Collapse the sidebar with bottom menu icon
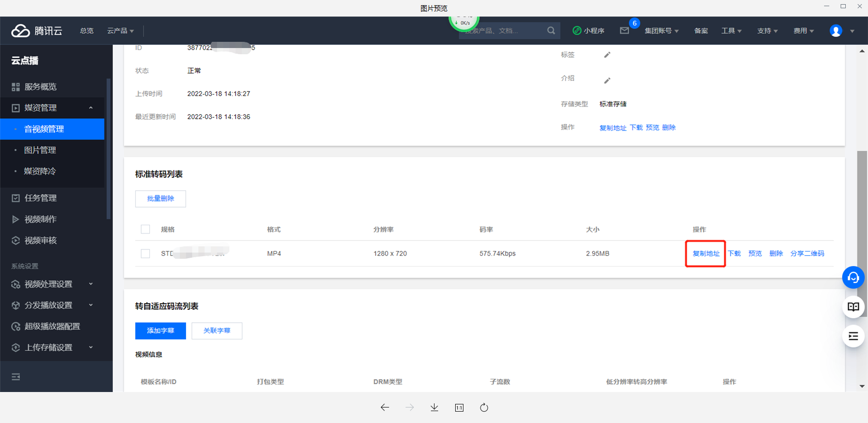The image size is (868, 423). 16,377
